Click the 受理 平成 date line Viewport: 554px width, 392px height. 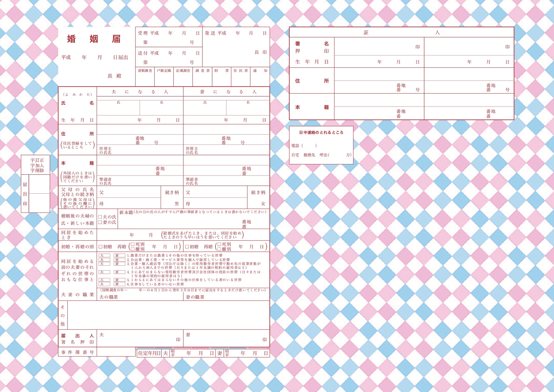coord(169,33)
